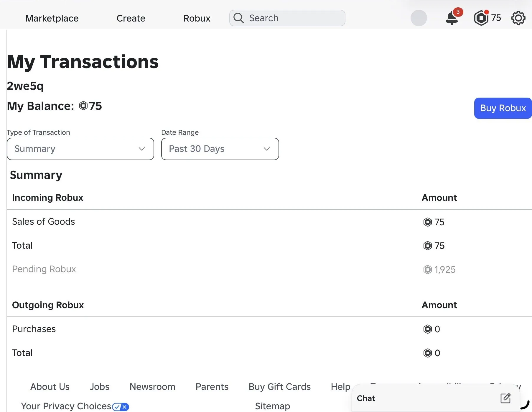
Task: Expand the Type of Transaction dropdown
Action: [80, 149]
